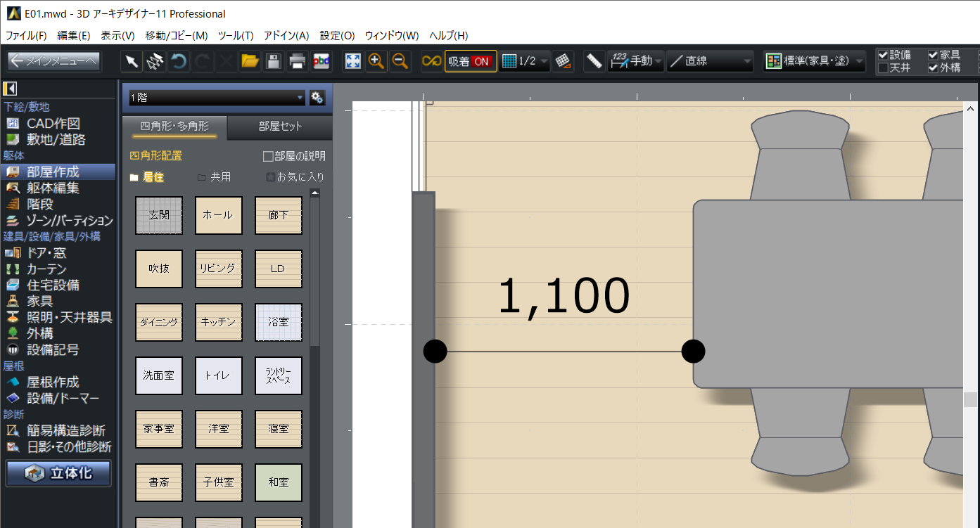This screenshot has width=980, height=528.
Task: Click the open file folder icon
Action: (250, 62)
